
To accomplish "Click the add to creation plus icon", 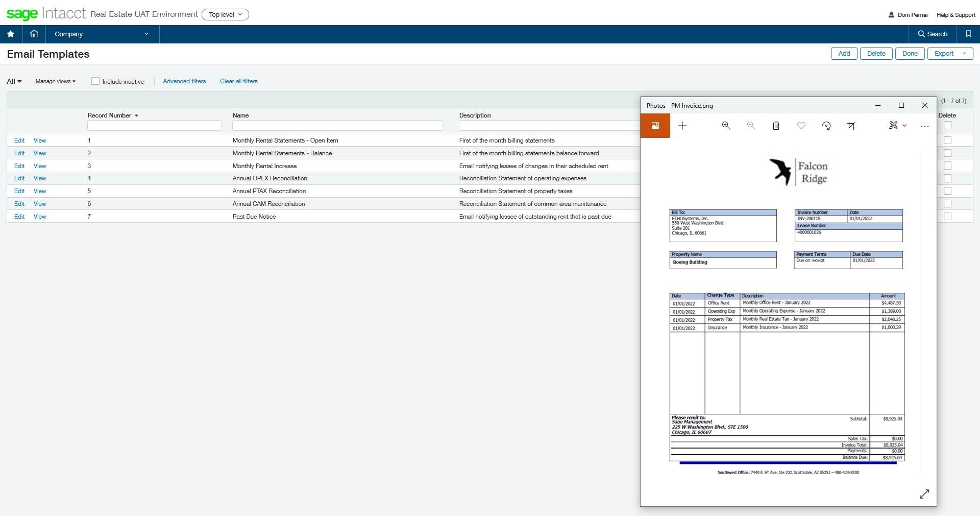I will tap(682, 126).
